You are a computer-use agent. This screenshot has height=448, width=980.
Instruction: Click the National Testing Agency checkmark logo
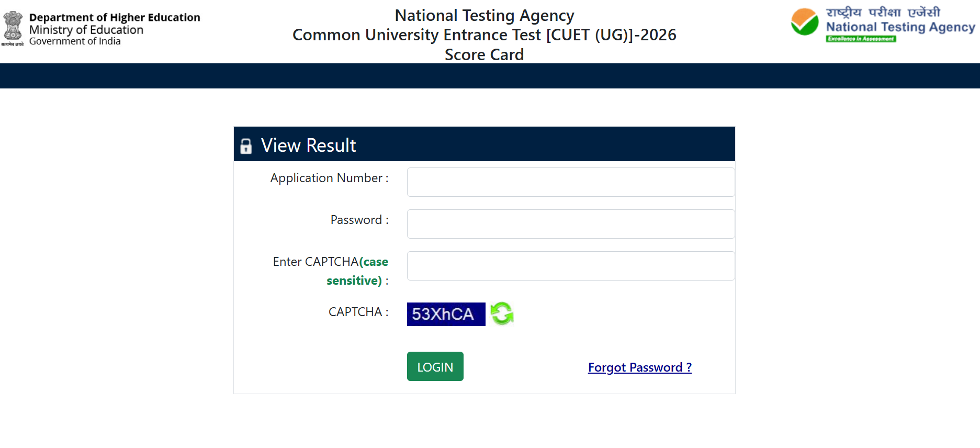(x=805, y=23)
